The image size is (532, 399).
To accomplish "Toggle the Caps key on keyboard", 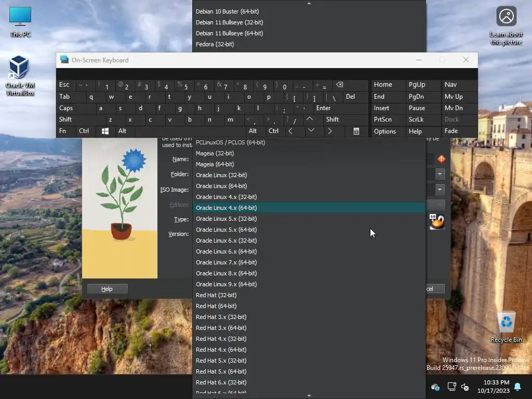I will tap(75, 108).
